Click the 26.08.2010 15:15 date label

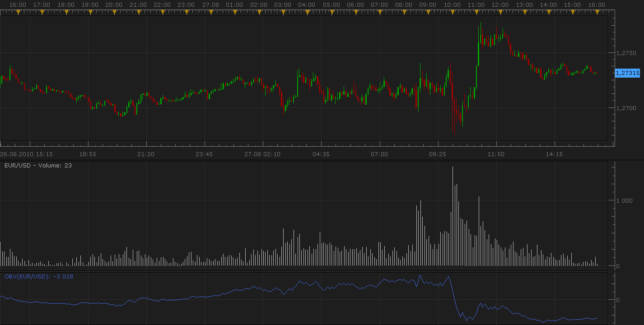tap(27, 154)
